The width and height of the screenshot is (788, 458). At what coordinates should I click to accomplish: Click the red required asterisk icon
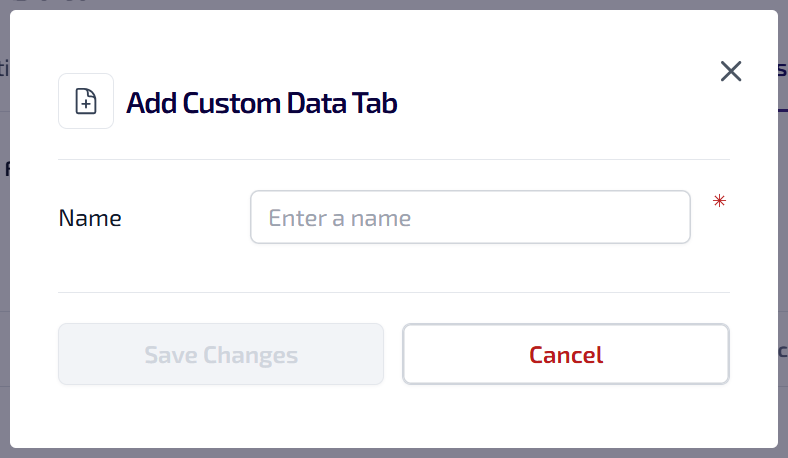719,202
